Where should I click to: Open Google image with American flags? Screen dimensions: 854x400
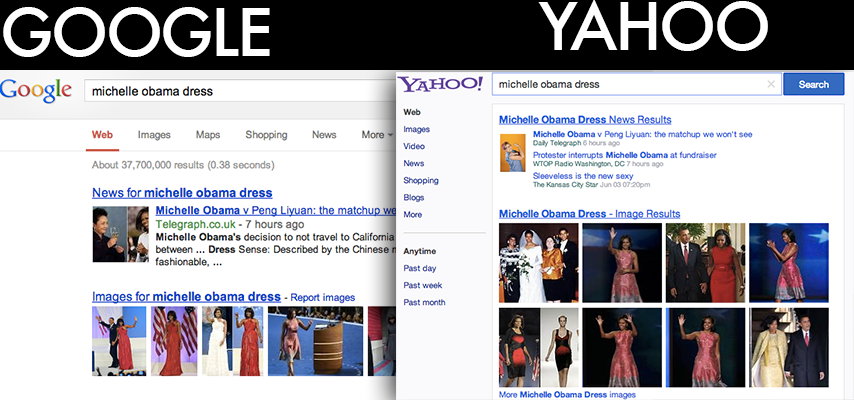tap(174, 341)
